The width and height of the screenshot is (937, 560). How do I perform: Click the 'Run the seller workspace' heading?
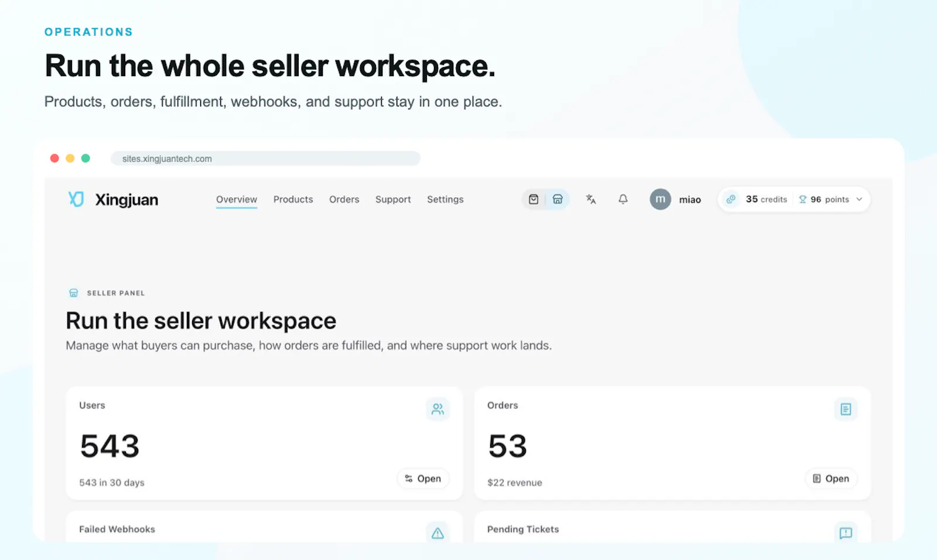tap(201, 321)
